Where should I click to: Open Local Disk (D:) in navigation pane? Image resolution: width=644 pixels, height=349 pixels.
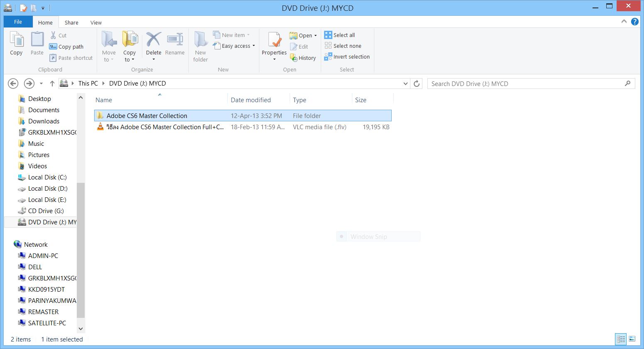(x=47, y=188)
